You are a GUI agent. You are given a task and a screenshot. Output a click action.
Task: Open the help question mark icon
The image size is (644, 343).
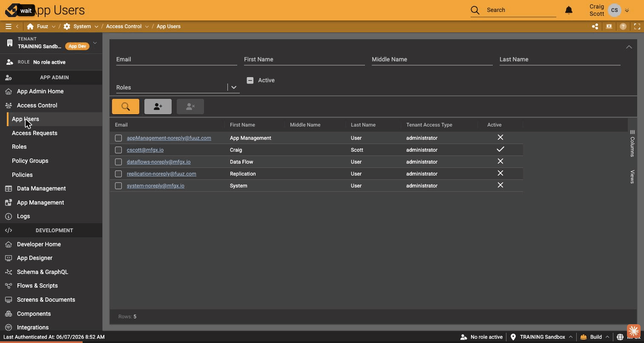623,26
